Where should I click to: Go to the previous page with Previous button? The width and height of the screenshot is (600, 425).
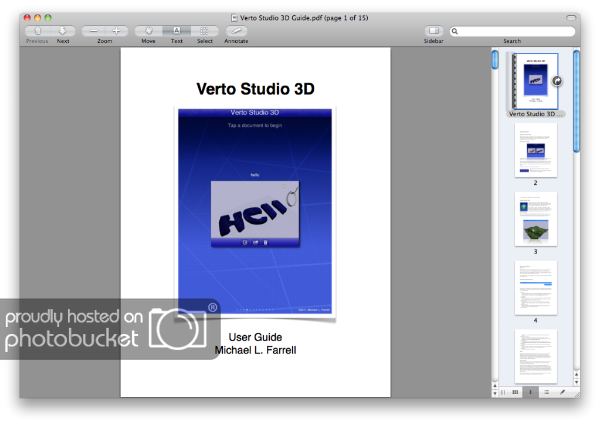pos(38,31)
